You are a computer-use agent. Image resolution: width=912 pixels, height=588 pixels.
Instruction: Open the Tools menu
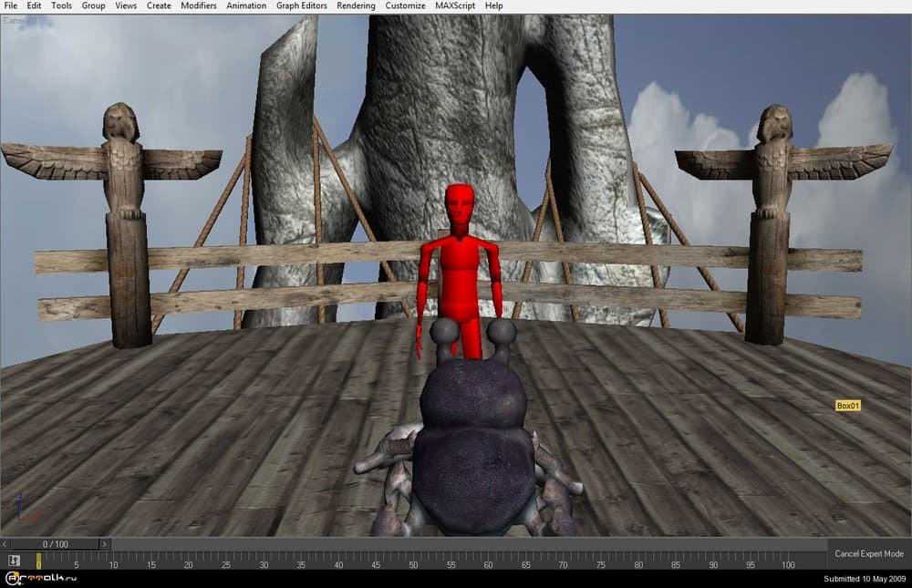tap(61, 5)
